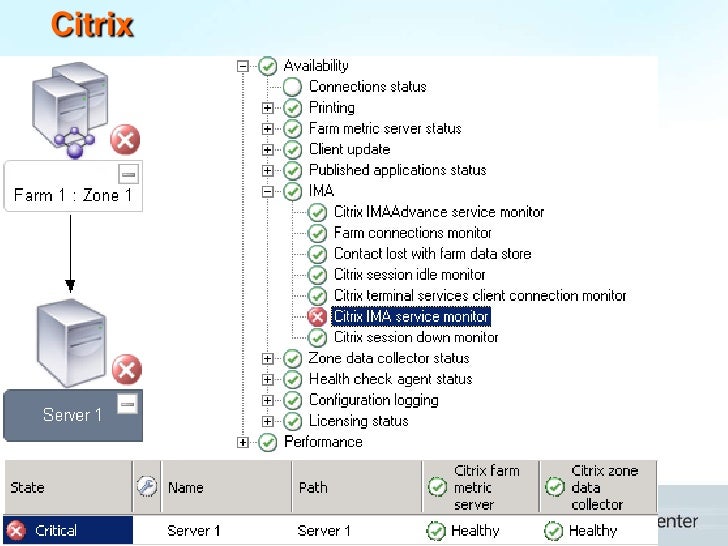Click terminal services client connection monitor icon
The height and width of the screenshot is (546, 728).
pyautogui.click(x=317, y=296)
